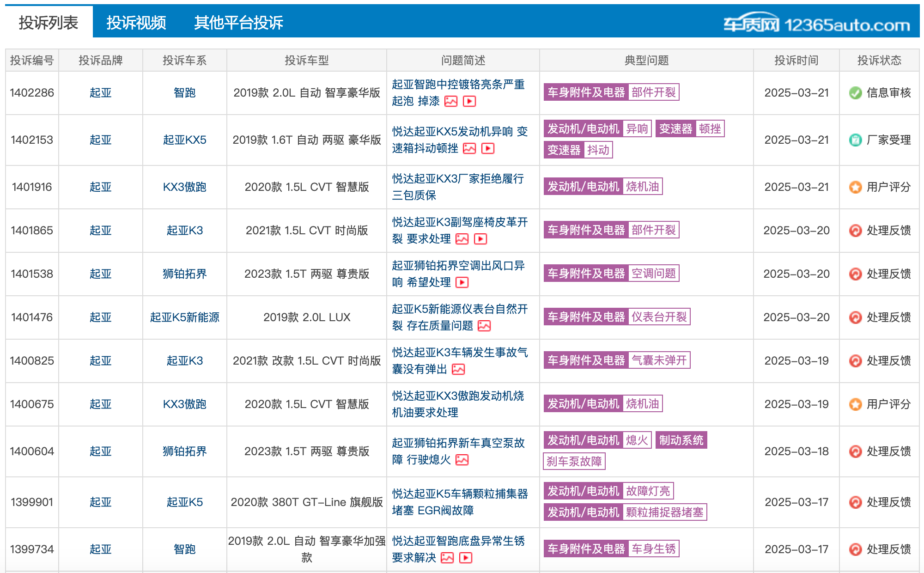This screenshot has height=573, width=924.
Task: Open 智跑 series link in row 1402286
Action: point(184,93)
